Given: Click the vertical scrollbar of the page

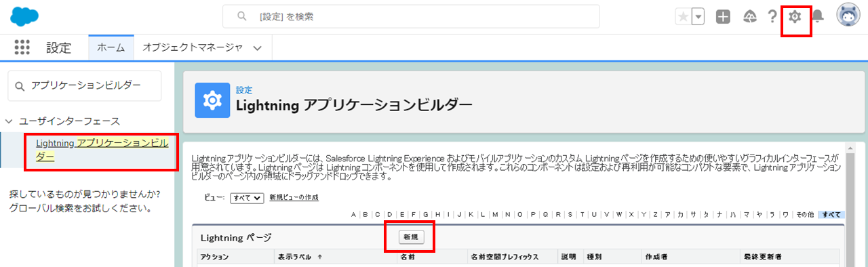Looking at the screenshot, I should pyautogui.click(x=850, y=205).
